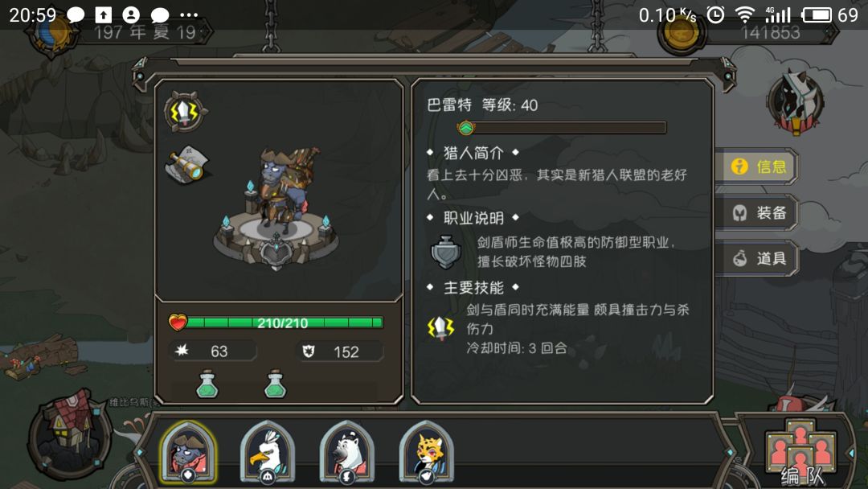
Task: Tap the first green potion slot
Action: click(x=207, y=384)
